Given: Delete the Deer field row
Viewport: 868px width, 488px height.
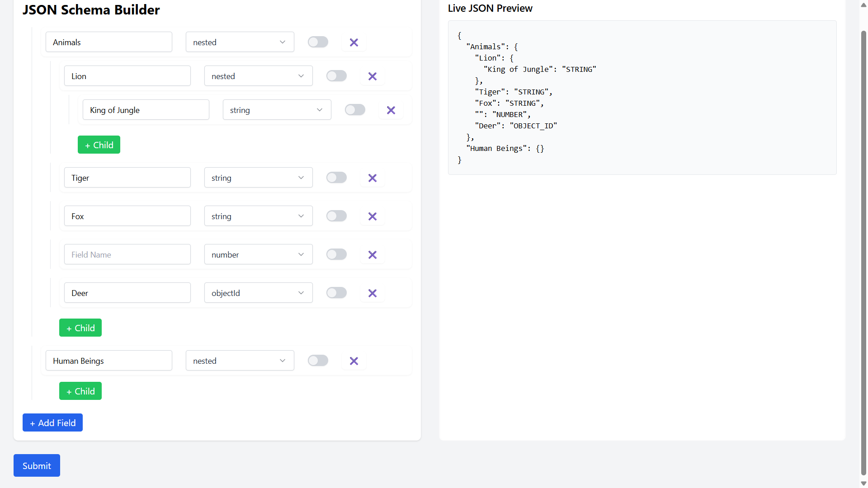Looking at the screenshot, I should [373, 293].
